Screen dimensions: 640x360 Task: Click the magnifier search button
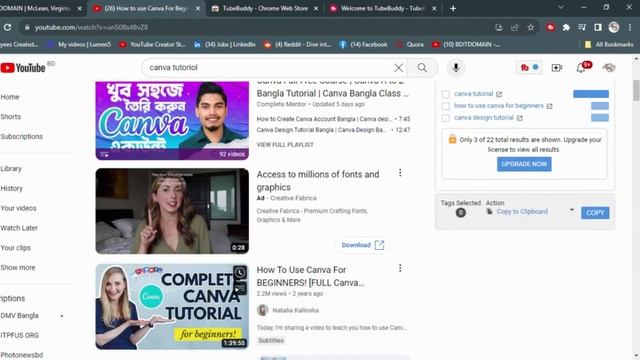tap(422, 68)
